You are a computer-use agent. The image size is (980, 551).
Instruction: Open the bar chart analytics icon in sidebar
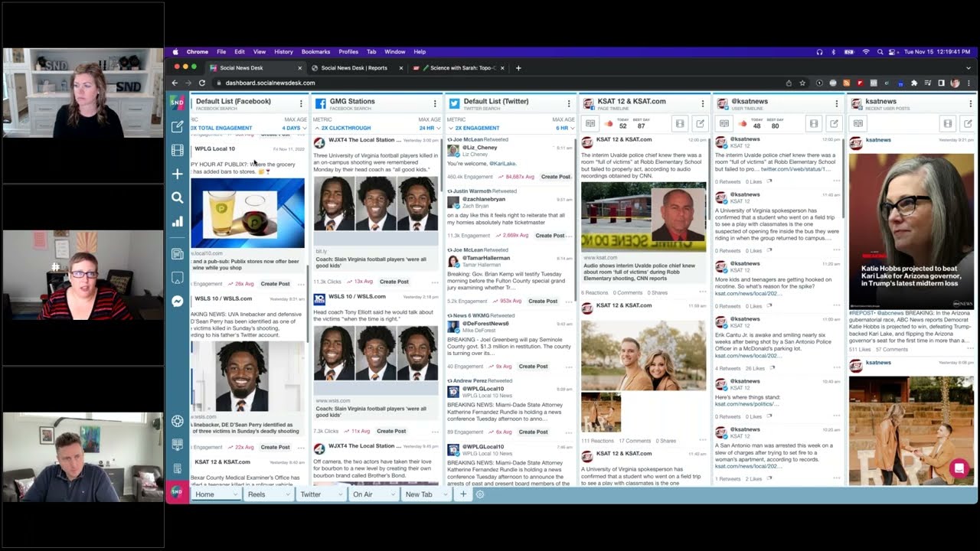(x=177, y=221)
